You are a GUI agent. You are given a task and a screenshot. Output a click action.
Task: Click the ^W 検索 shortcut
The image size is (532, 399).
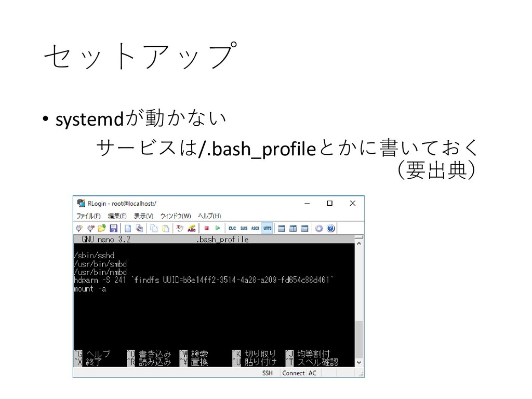tap(194, 354)
